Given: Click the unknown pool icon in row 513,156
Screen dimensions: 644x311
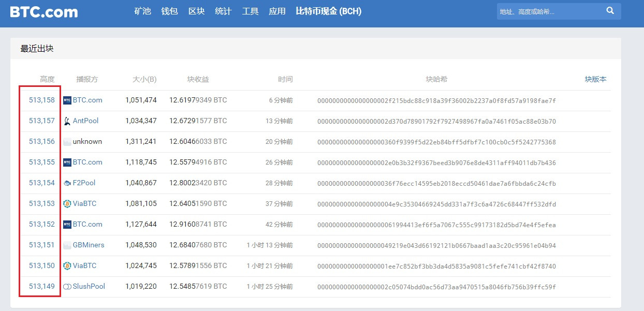Looking at the screenshot, I should pyautogui.click(x=67, y=142).
